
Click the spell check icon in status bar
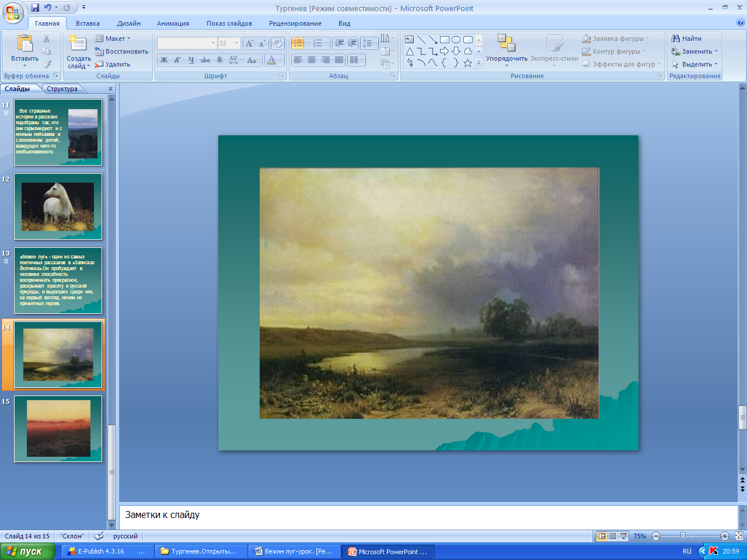(99, 536)
